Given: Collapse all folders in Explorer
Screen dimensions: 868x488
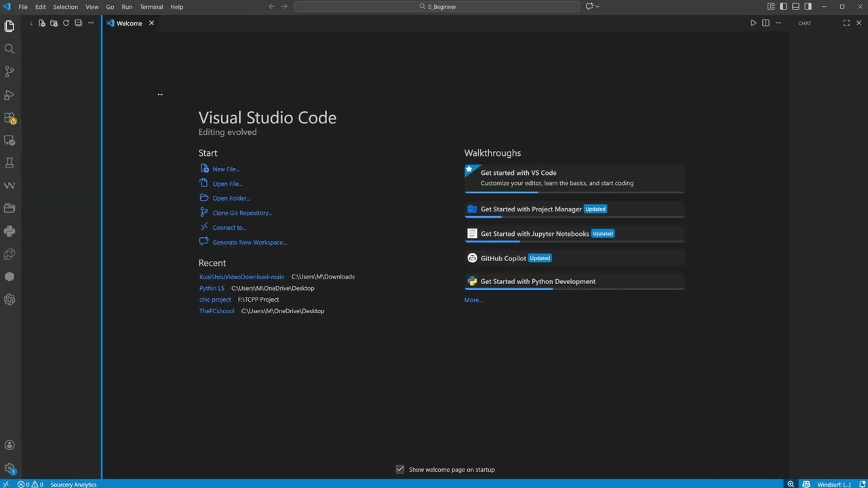Looking at the screenshot, I should 78,23.
